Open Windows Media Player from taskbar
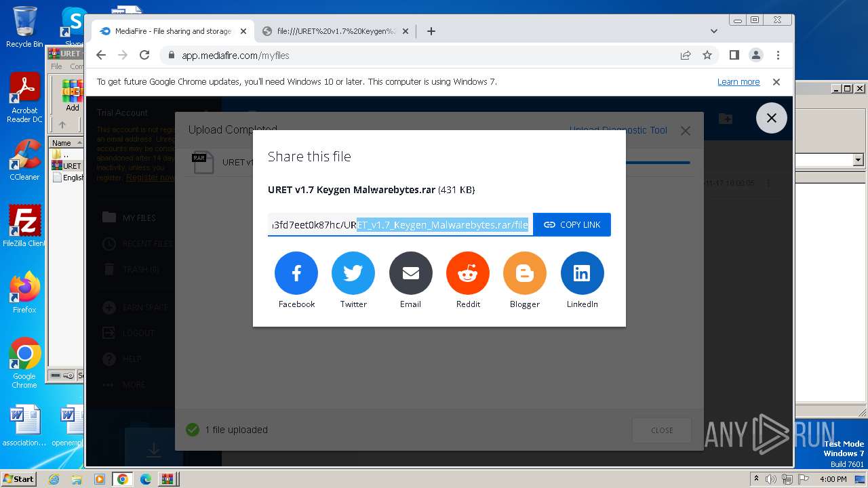 [x=100, y=479]
